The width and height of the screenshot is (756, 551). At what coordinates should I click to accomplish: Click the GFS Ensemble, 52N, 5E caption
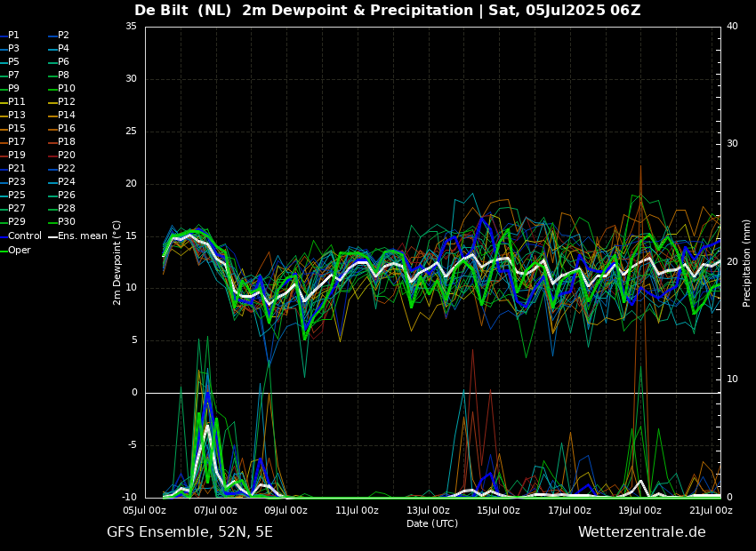click(189, 532)
